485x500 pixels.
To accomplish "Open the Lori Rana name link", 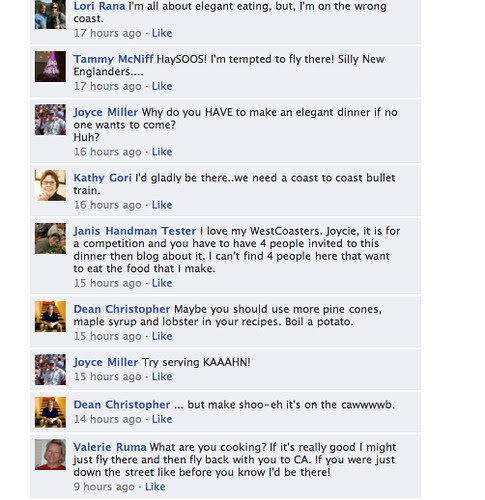I will (99, 6).
